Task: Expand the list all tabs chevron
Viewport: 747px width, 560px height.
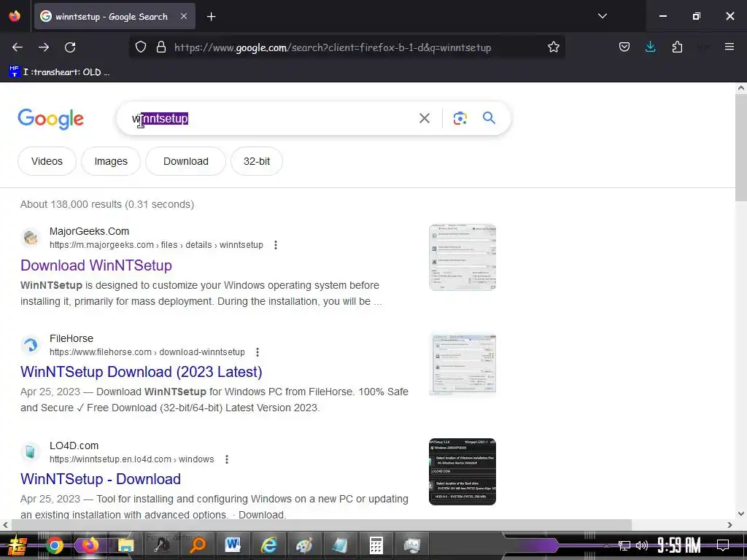Action: [602, 16]
